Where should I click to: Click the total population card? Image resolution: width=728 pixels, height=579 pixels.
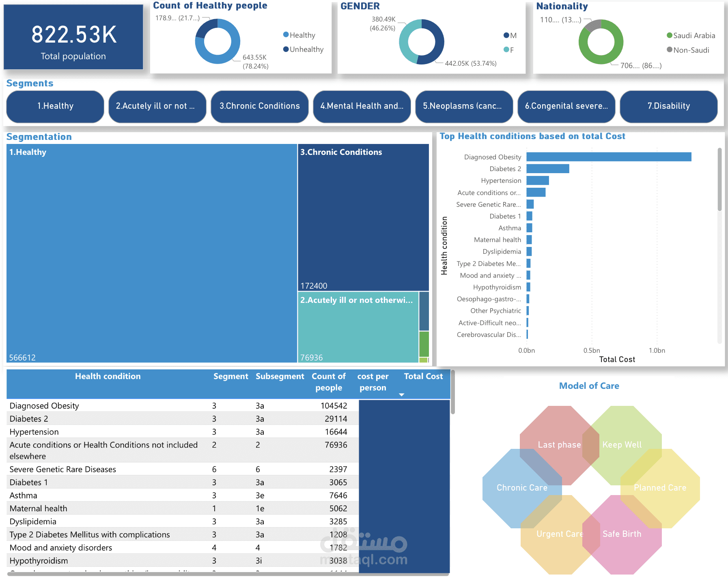[73, 37]
